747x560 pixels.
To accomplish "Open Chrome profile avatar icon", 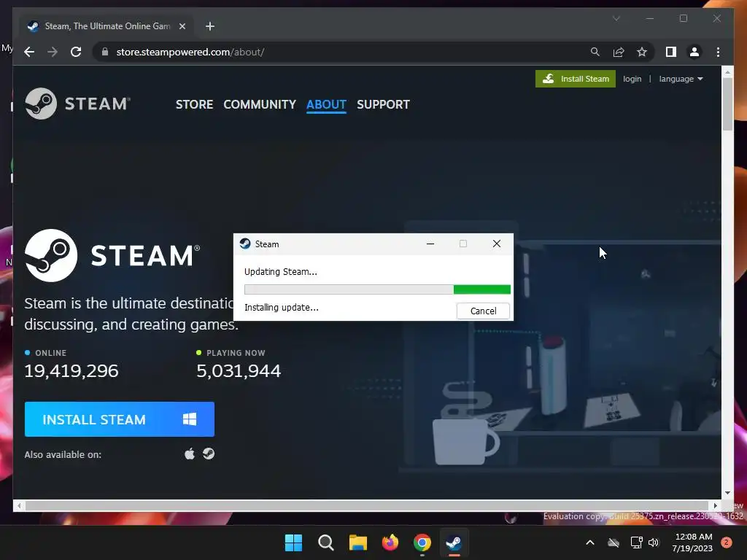I will tap(694, 52).
